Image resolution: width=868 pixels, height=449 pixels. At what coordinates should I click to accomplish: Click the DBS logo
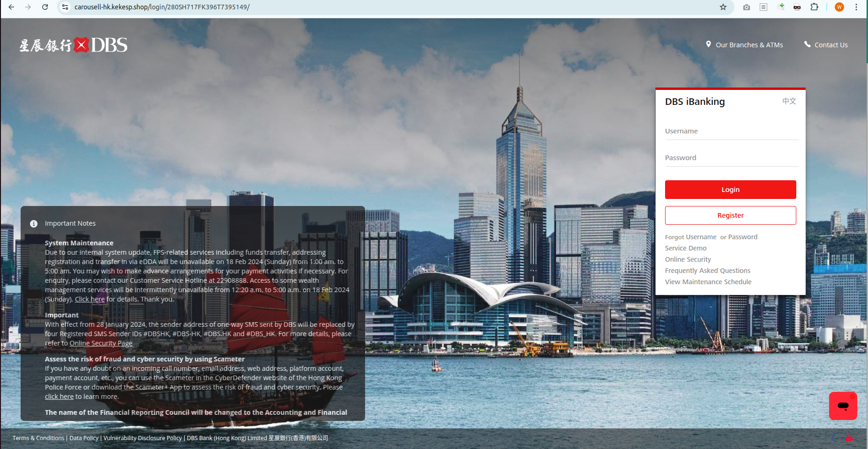[x=73, y=45]
